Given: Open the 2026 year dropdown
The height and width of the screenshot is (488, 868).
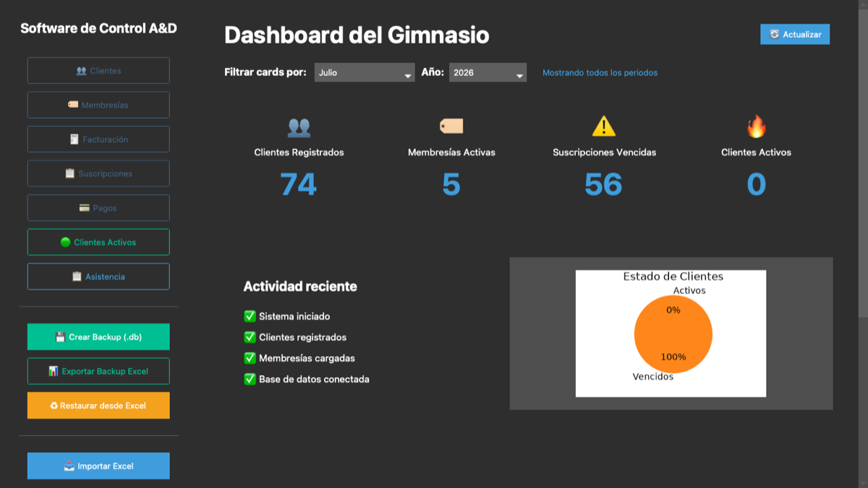Looking at the screenshot, I should click(488, 72).
